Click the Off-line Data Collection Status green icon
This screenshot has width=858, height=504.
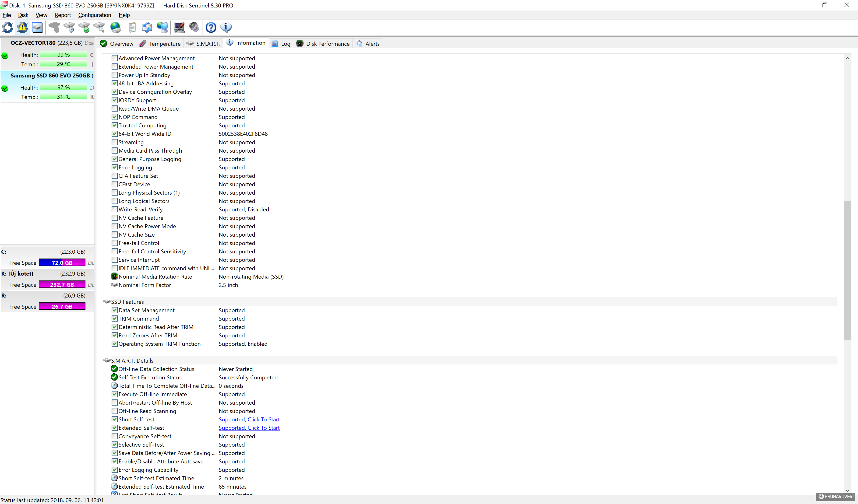114,369
